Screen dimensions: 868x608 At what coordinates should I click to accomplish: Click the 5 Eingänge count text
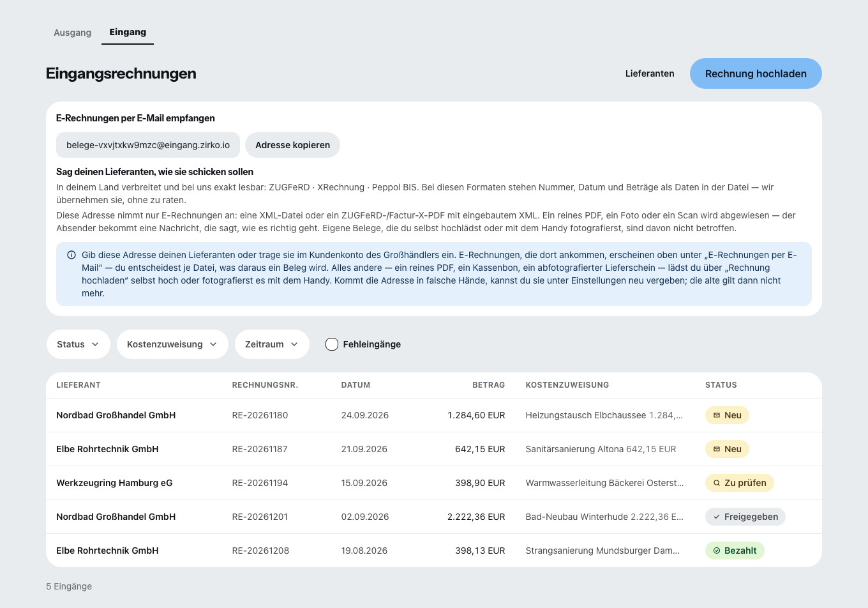(69, 586)
